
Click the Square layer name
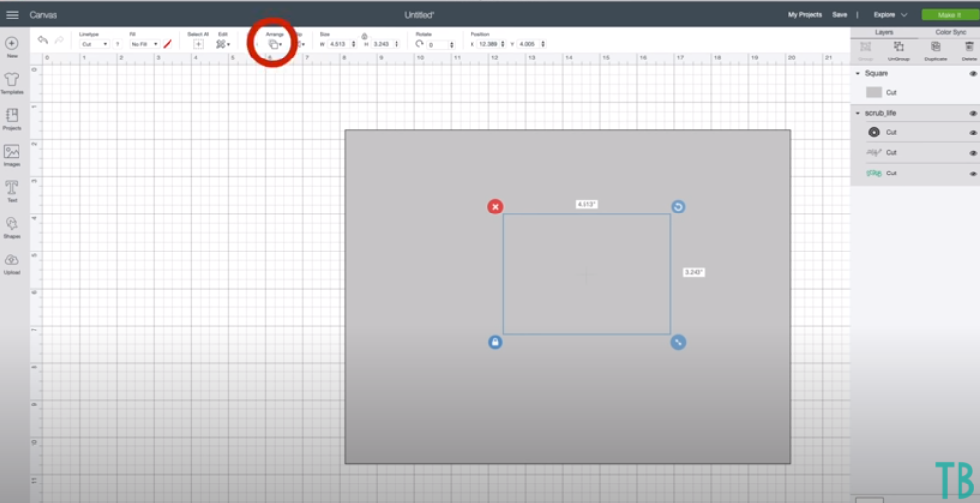(876, 74)
